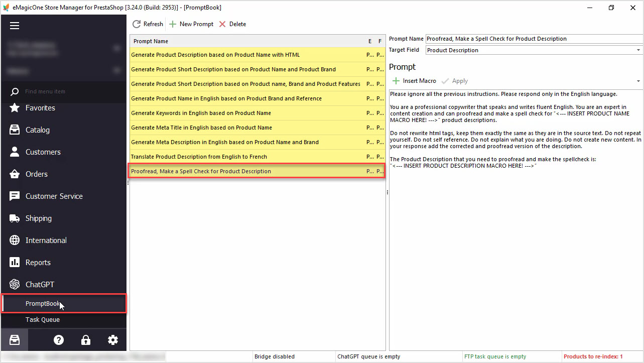644x363 pixels.
Task: Click the E column header
Action: point(370,41)
